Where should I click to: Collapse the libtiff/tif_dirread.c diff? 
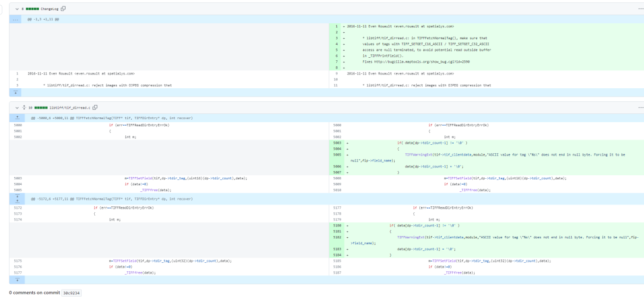tap(17, 107)
